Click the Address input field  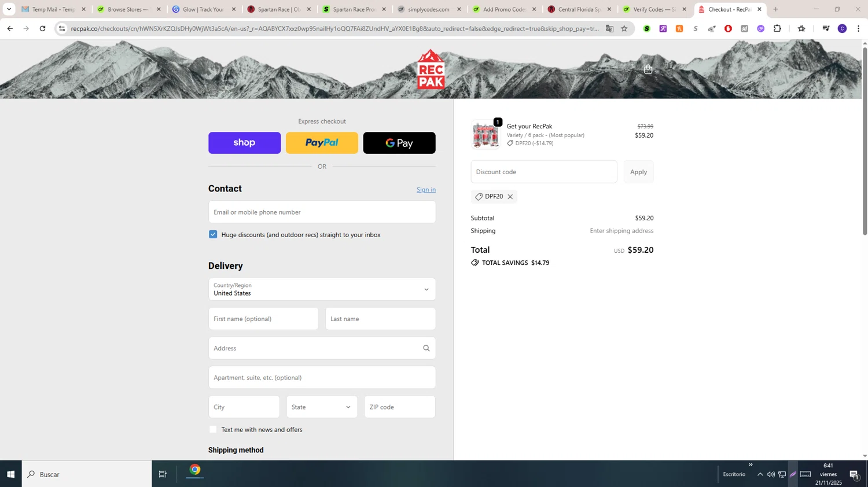coord(322,348)
